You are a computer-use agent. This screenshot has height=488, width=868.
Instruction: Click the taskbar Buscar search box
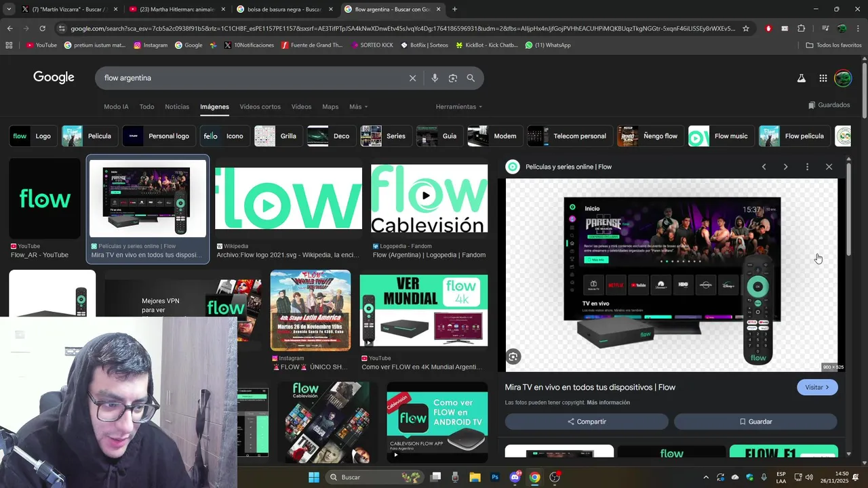tap(374, 477)
